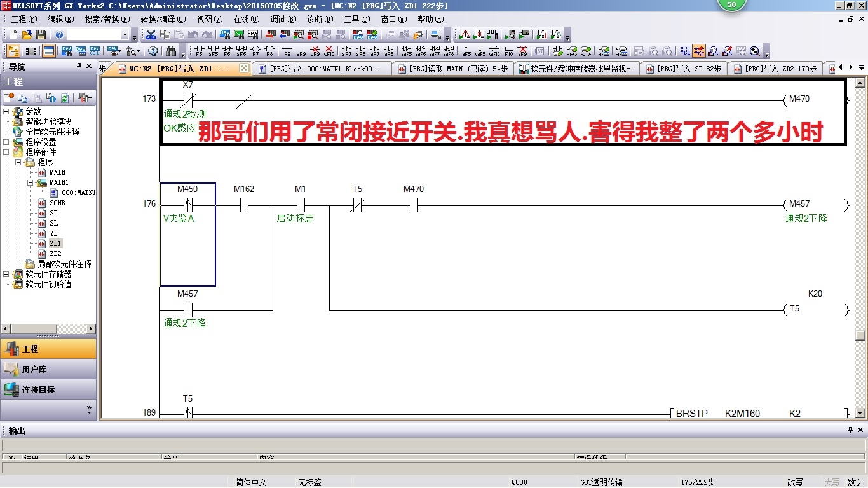Click the ladder editor vertical scrollbar down arrow

(860, 412)
